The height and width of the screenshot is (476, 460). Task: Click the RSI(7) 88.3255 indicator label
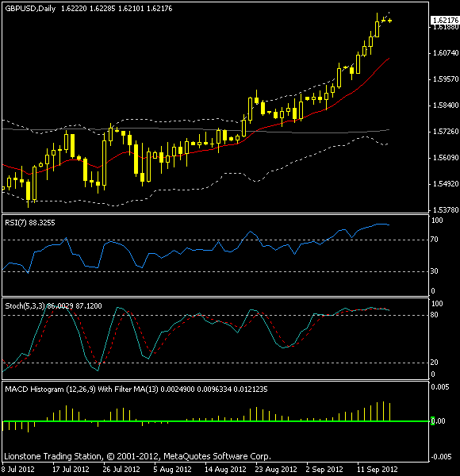[30, 223]
